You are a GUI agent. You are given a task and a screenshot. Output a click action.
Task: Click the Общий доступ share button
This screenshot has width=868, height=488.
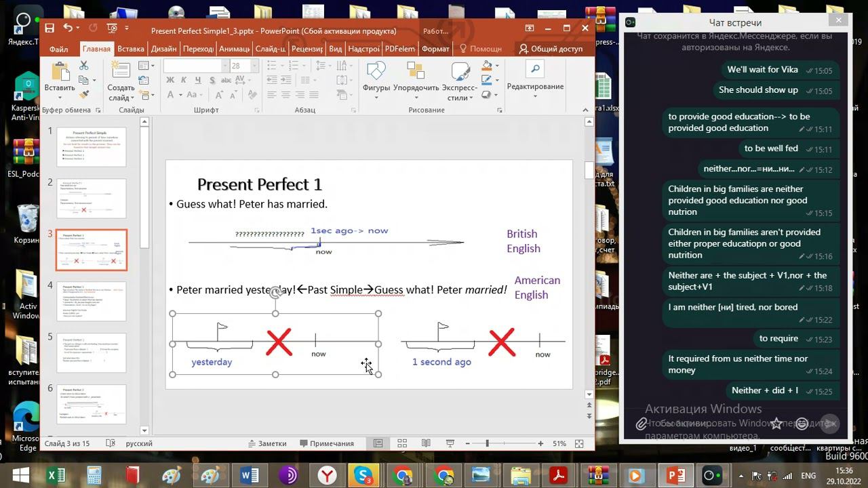pyautogui.click(x=551, y=49)
